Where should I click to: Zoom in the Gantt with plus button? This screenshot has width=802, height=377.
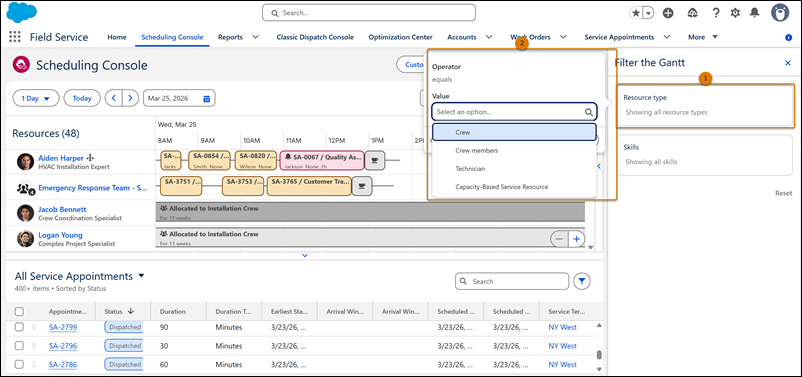tap(576, 239)
